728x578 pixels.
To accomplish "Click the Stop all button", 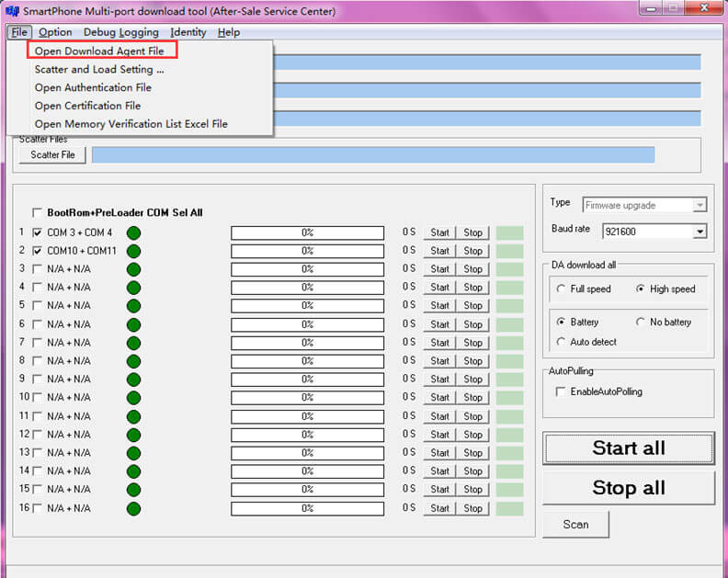I will [x=629, y=488].
